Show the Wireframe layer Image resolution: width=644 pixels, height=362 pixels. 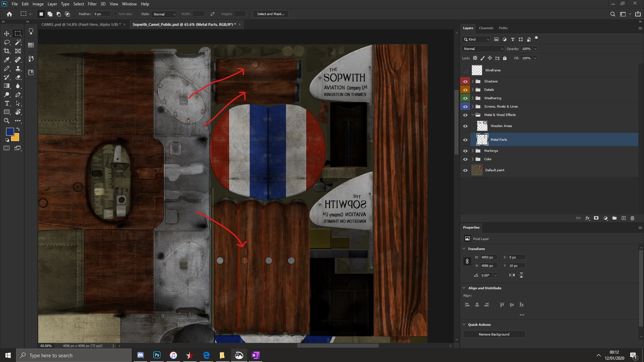(x=465, y=70)
